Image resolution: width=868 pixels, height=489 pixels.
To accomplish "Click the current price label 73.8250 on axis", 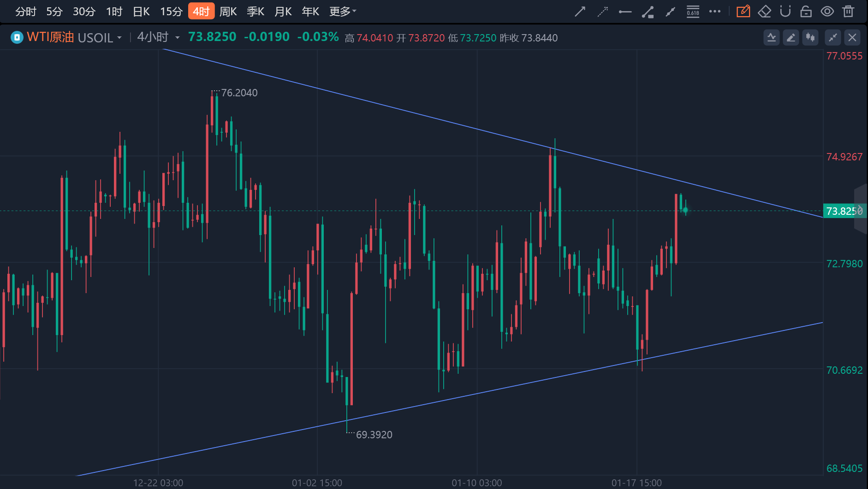I will pos(844,211).
